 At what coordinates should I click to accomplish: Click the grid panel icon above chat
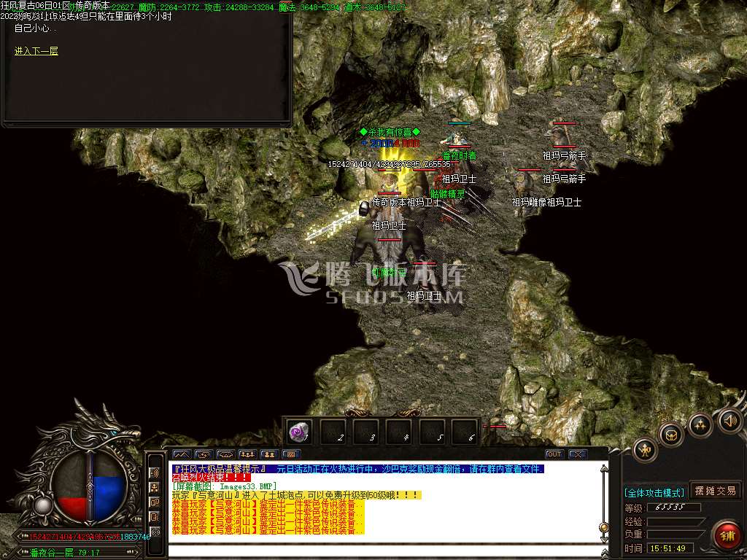point(291,454)
